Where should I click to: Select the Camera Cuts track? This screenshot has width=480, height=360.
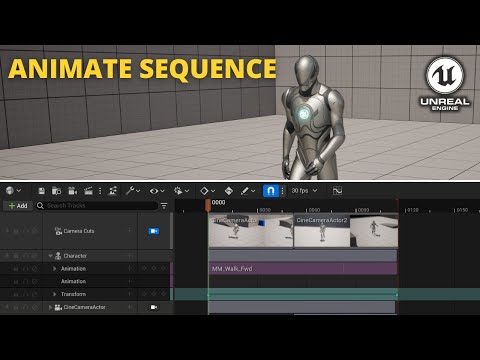[x=79, y=231]
